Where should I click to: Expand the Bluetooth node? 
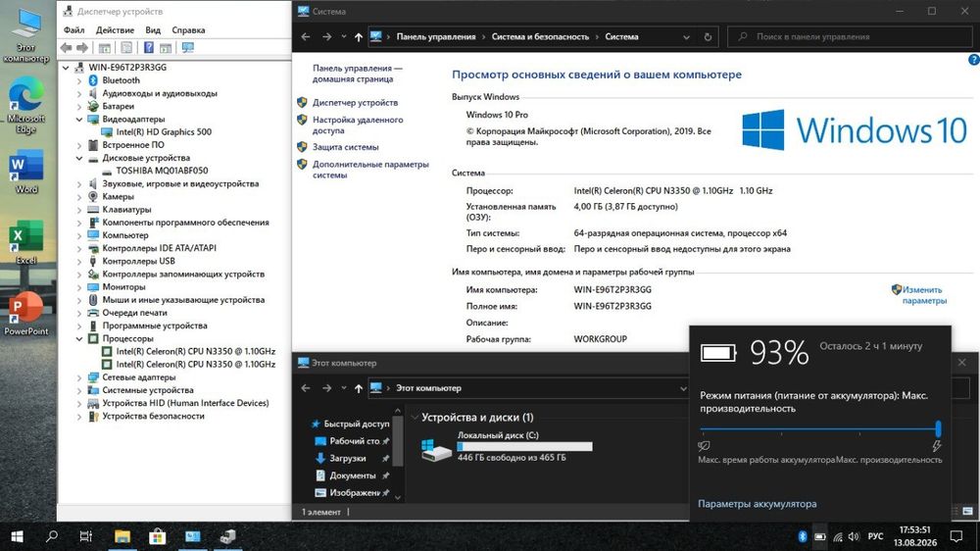[x=78, y=80]
